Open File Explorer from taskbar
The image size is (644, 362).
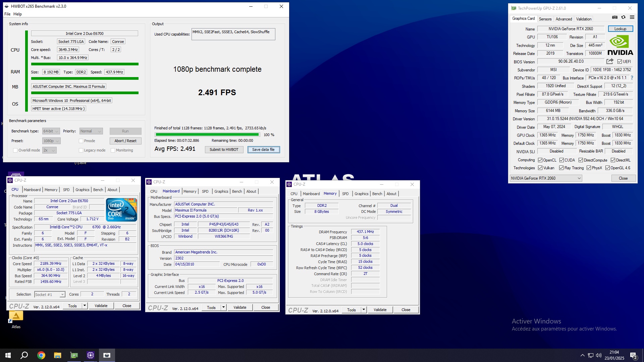click(57, 355)
